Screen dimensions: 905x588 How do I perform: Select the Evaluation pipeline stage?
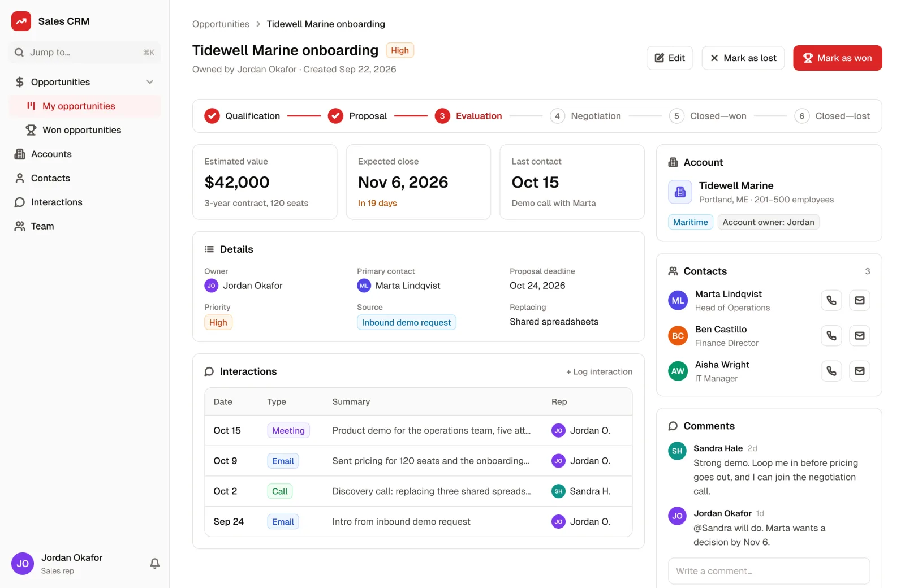click(468, 116)
